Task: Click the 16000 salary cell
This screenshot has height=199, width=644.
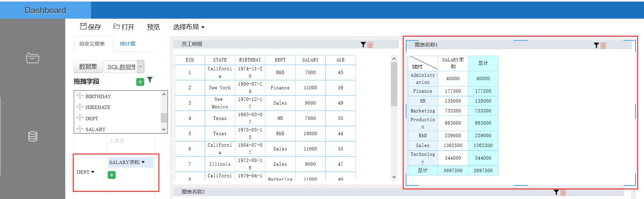Action: click(310, 133)
